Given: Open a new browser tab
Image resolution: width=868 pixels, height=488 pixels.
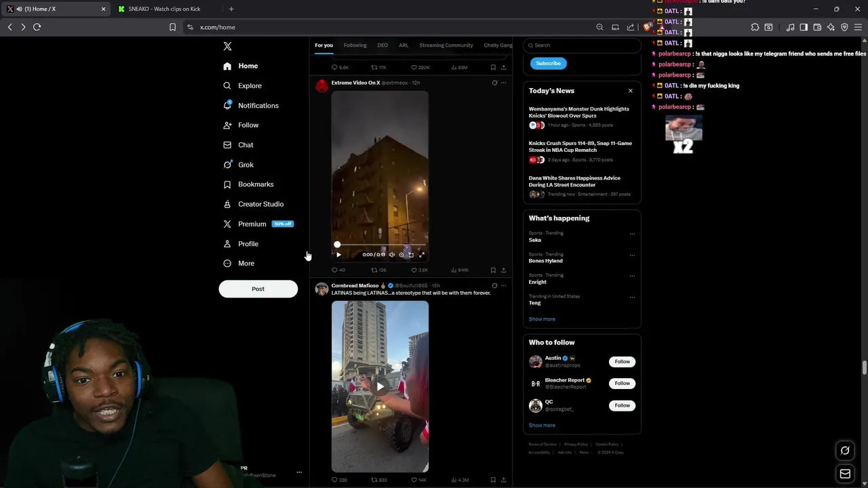Looking at the screenshot, I should [231, 9].
